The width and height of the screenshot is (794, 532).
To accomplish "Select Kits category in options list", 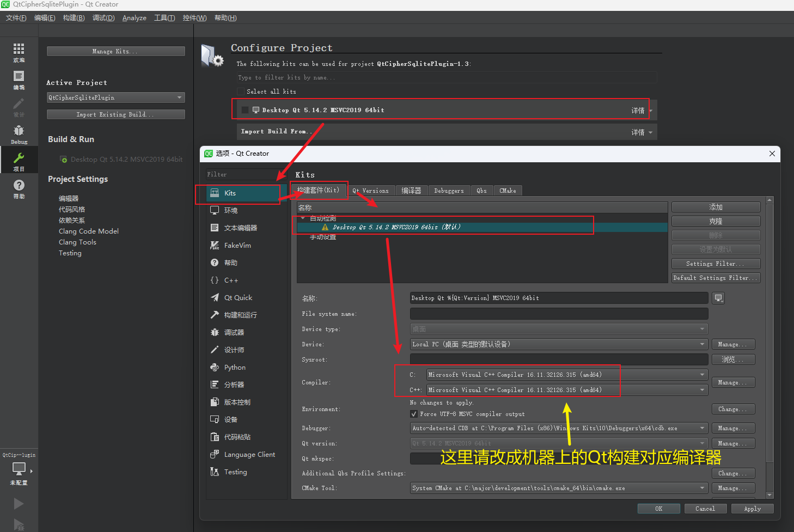I will (247, 193).
